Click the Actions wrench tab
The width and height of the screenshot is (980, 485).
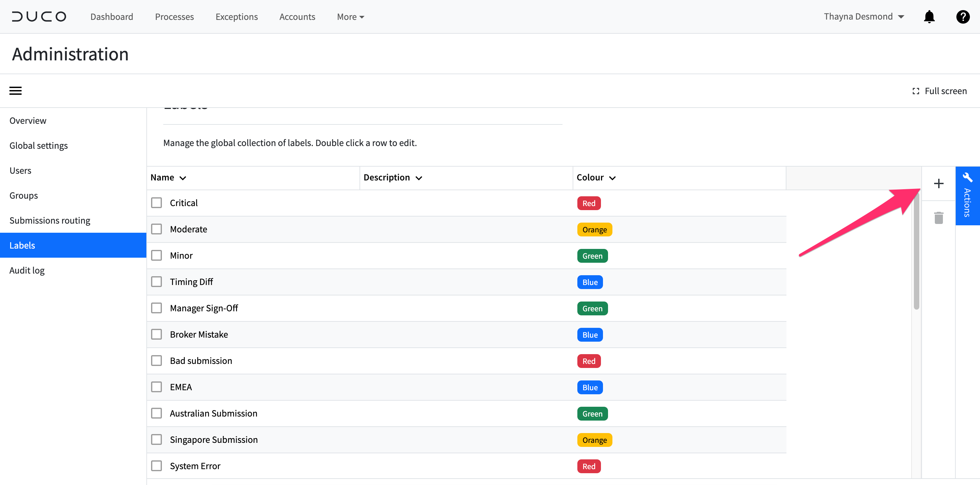968,196
